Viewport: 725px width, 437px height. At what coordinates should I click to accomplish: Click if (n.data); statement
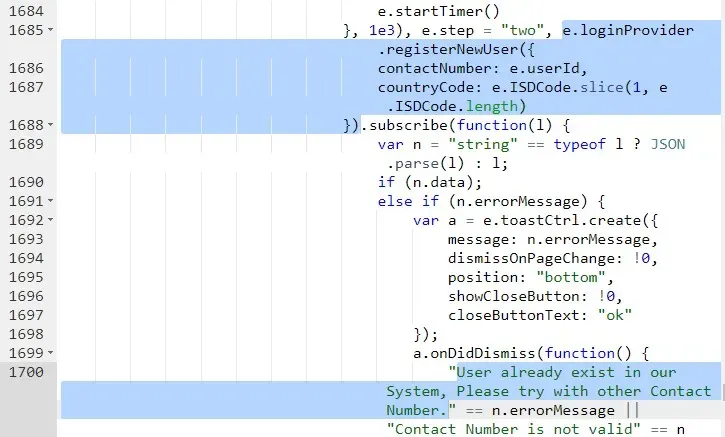pos(430,182)
